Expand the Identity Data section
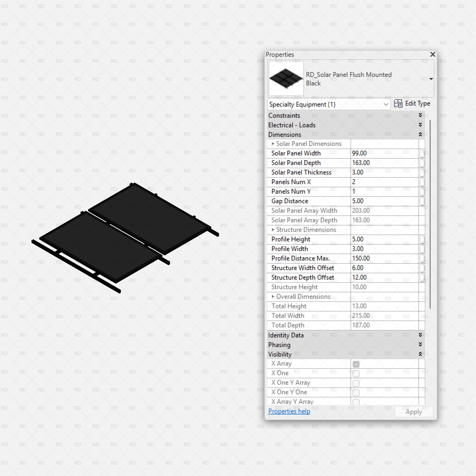The height and width of the screenshot is (476, 476). [420, 335]
